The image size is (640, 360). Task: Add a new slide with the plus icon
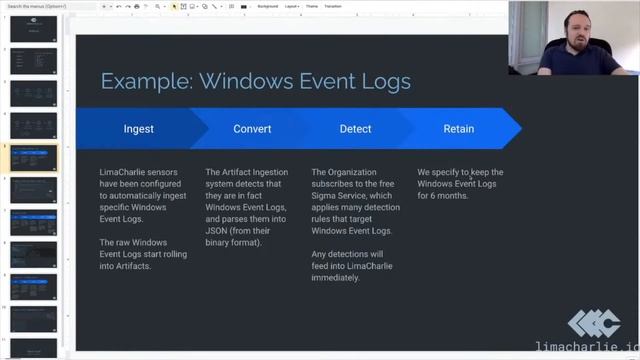point(104,7)
